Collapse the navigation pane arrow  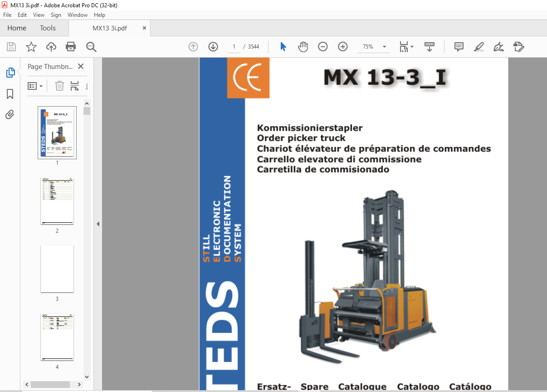click(98, 224)
